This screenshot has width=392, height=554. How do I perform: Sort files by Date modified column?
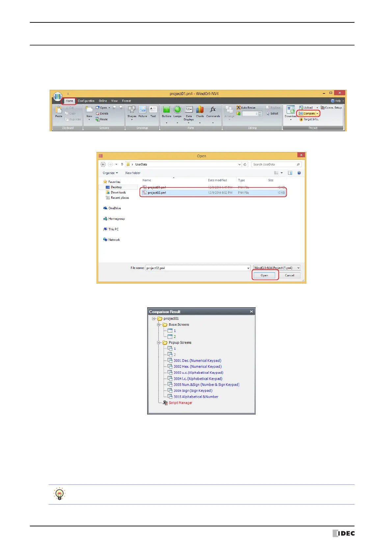pos(218,180)
